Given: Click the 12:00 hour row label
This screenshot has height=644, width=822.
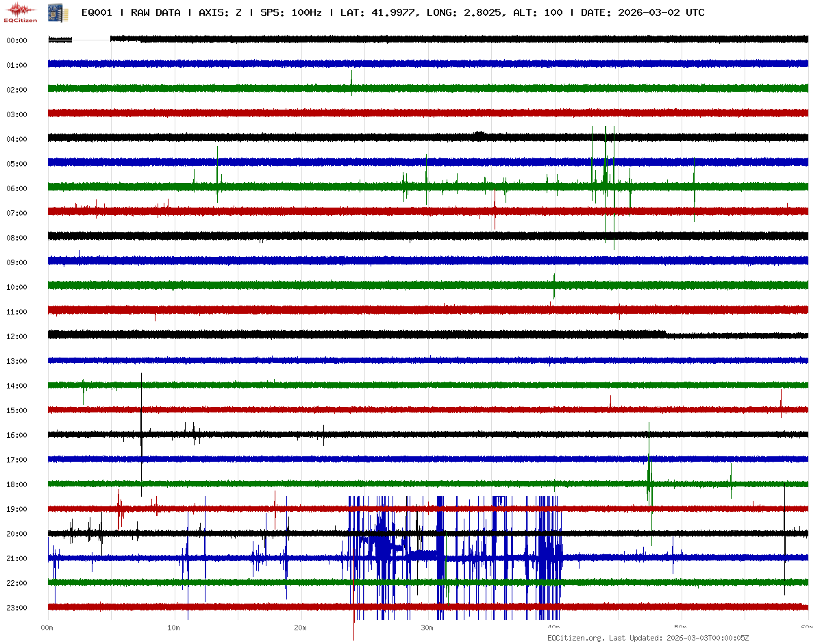Looking at the screenshot, I should (x=16, y=336).
